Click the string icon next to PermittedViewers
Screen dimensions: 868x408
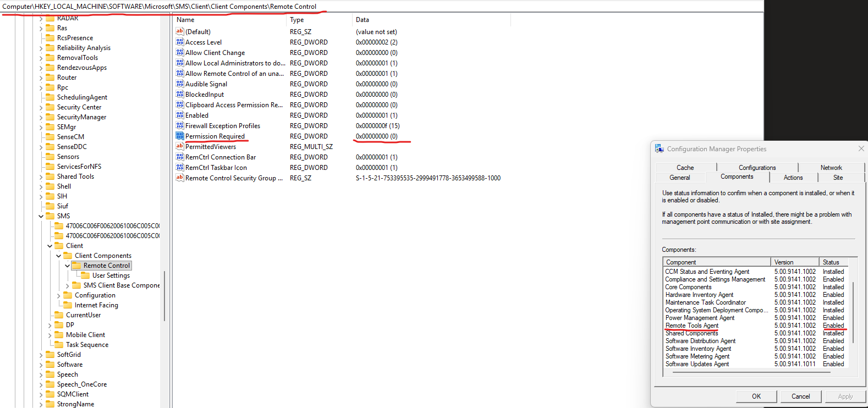pos(179,146)
